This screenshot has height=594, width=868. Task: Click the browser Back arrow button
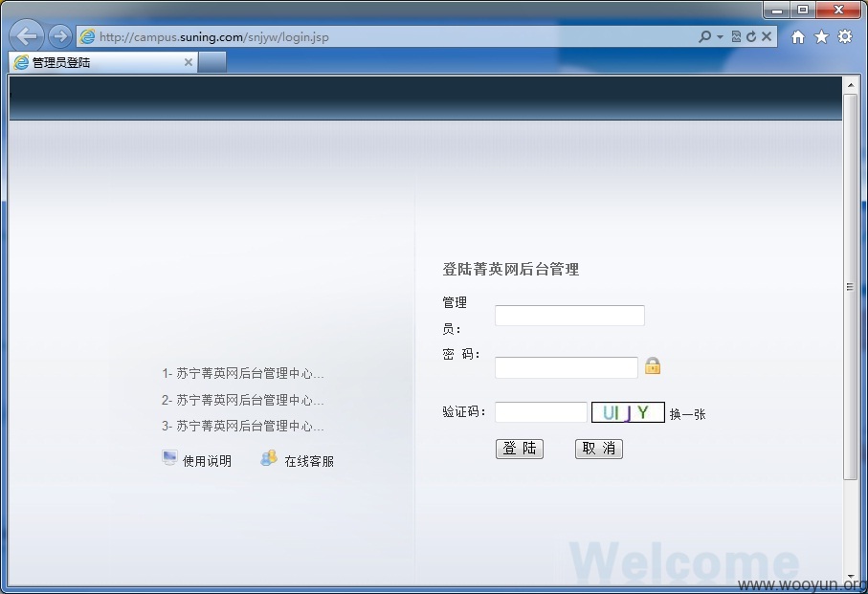(x=27, y=36)
